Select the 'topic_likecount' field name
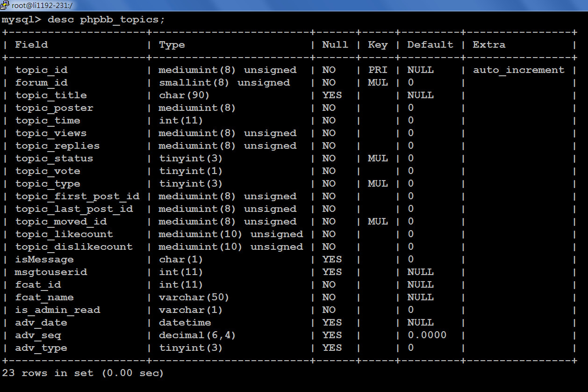588x392 pixels. tap(64, 234)
